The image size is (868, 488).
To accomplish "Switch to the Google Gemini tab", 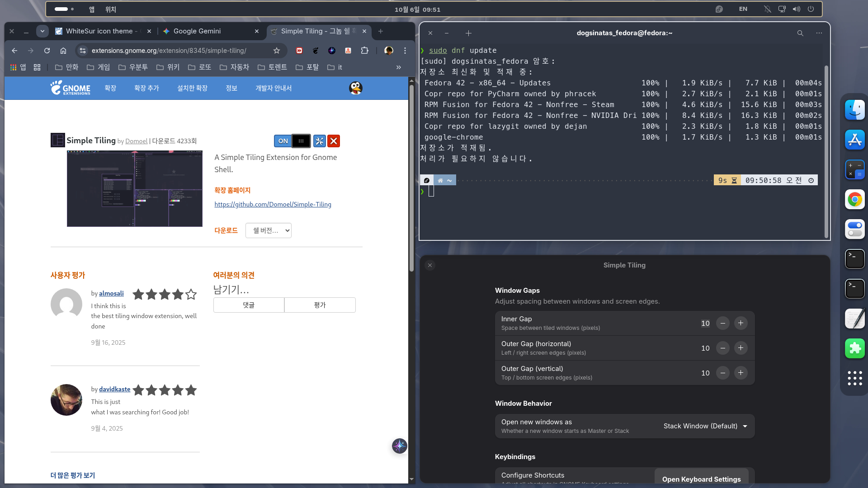I will 197,31.
